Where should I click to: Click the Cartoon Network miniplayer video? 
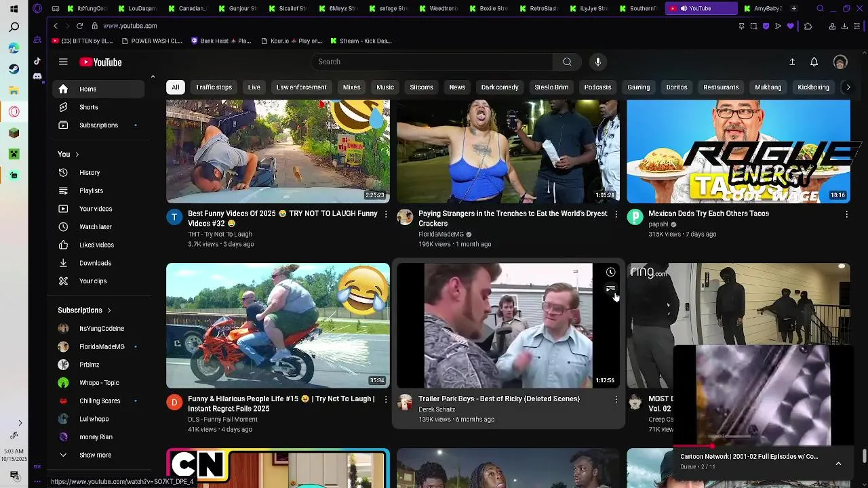[763, 396]
